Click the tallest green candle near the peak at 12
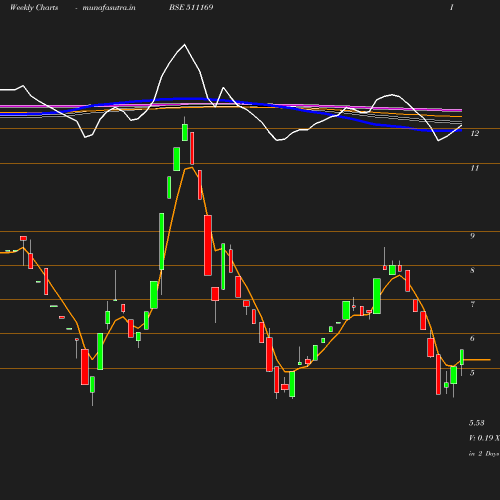This screenshot has height=500, width=500. 185,132
